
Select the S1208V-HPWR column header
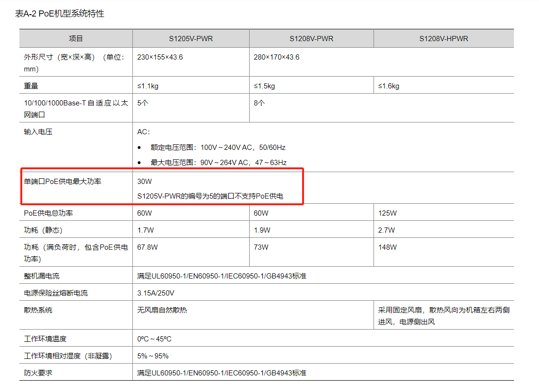click(444, 39)
